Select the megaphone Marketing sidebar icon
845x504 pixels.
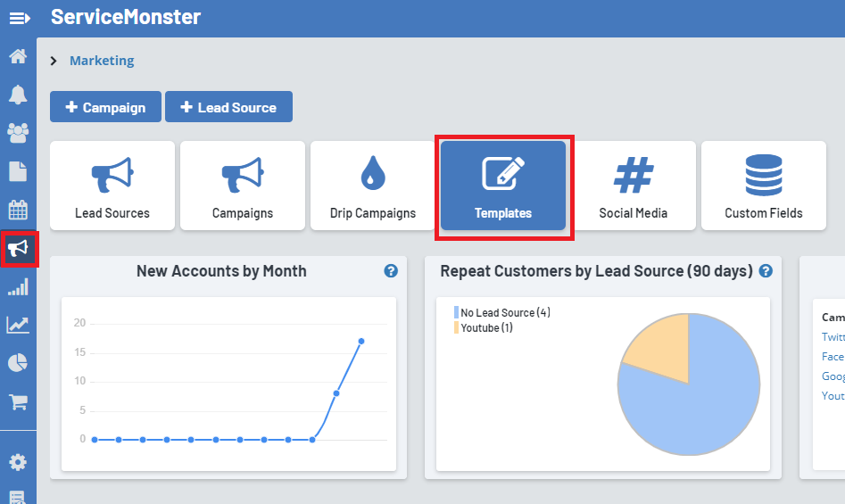(18, 248)
